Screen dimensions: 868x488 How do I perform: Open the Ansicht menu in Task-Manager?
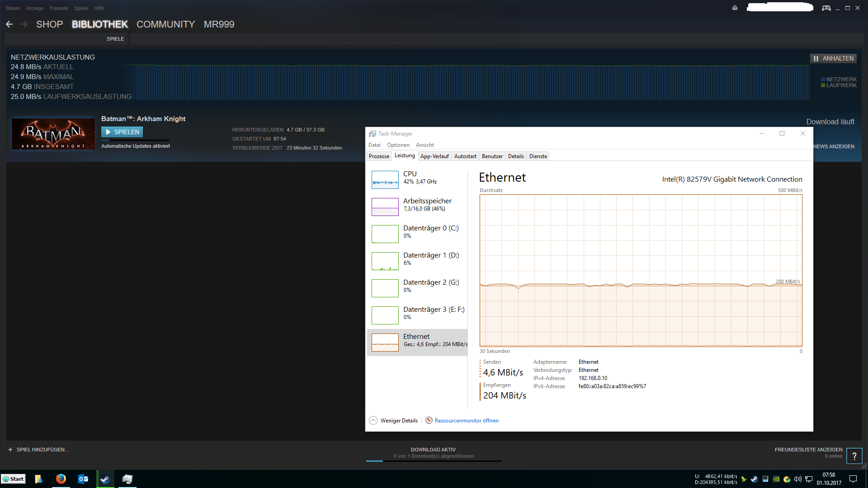[x=425, y=145]
